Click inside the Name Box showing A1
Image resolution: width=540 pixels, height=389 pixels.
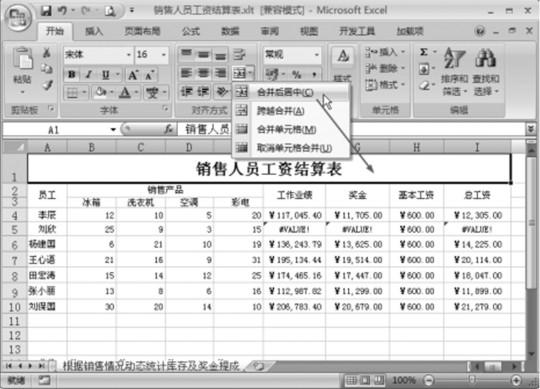(53, 130)
